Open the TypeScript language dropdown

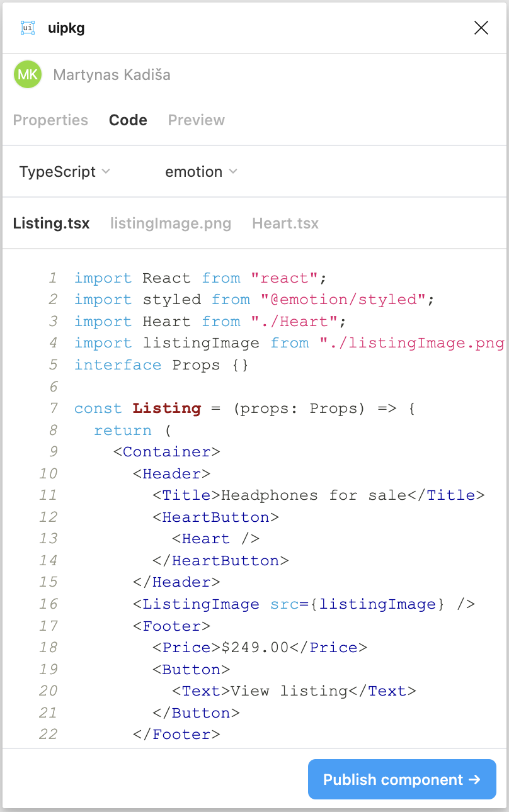click(64, 172)
